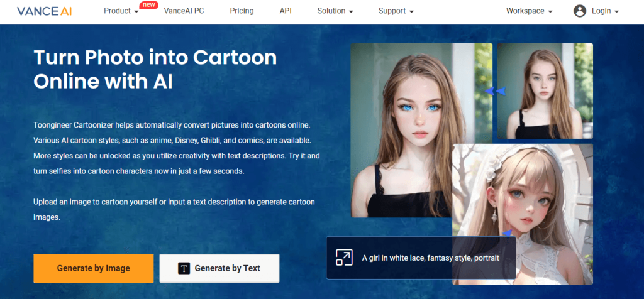The height and width of the screenshot is (299, 644).
Task: Click the dropdown arrow next to Login
Action: [616, 12]
